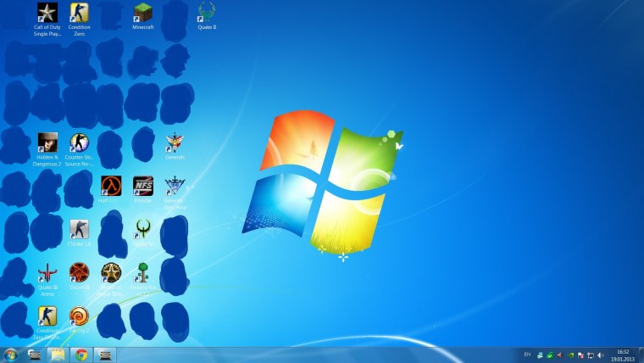The width and height of the screenshot is (644, 363).
Task: Select the Medal of Honor shortcut
Action: [111, 273]
